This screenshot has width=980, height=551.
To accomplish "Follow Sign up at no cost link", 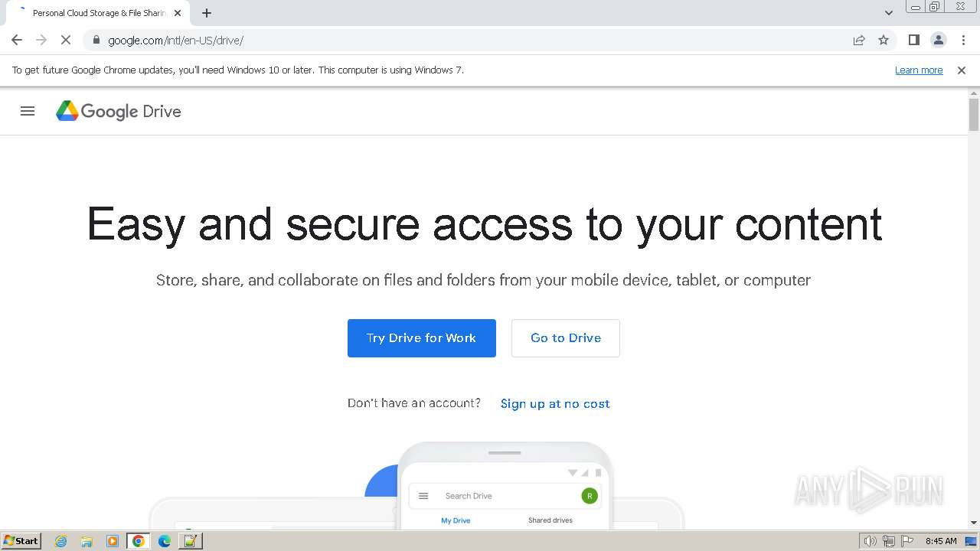I will [555, 403].
